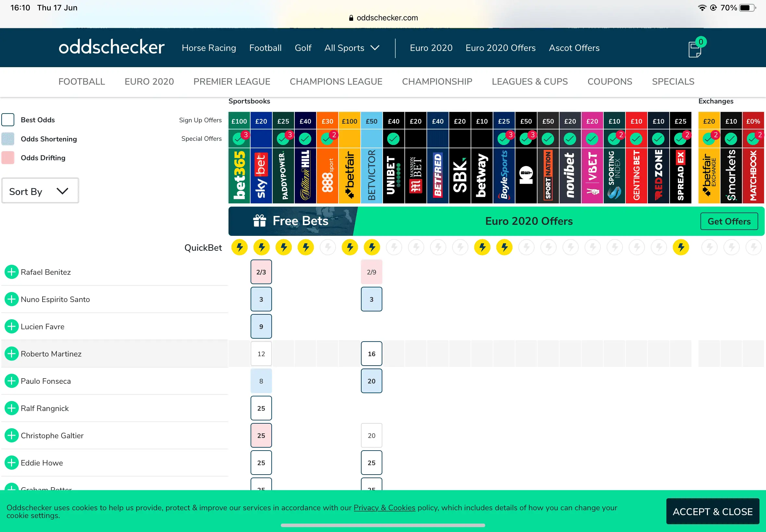Expand Lucien Favre row
This screenshot has width=766, height=532.
click(x=12, y=326)
